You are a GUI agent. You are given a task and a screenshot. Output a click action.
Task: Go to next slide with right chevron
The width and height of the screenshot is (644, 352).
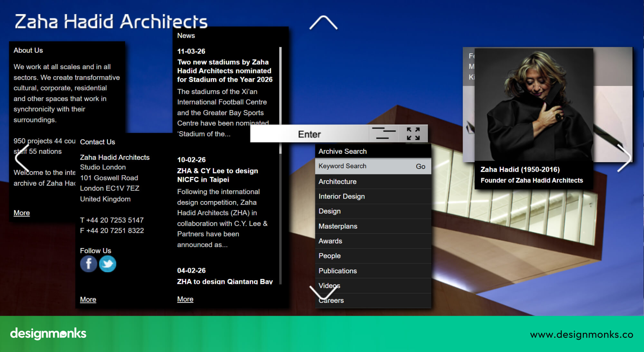click(624, 158)
